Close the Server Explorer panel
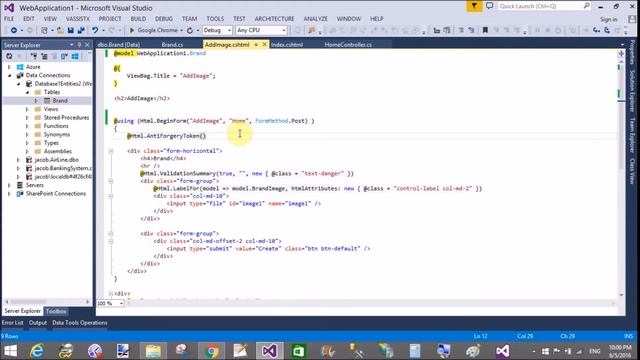This screenshot has width=640, height=360. (87, 44)
